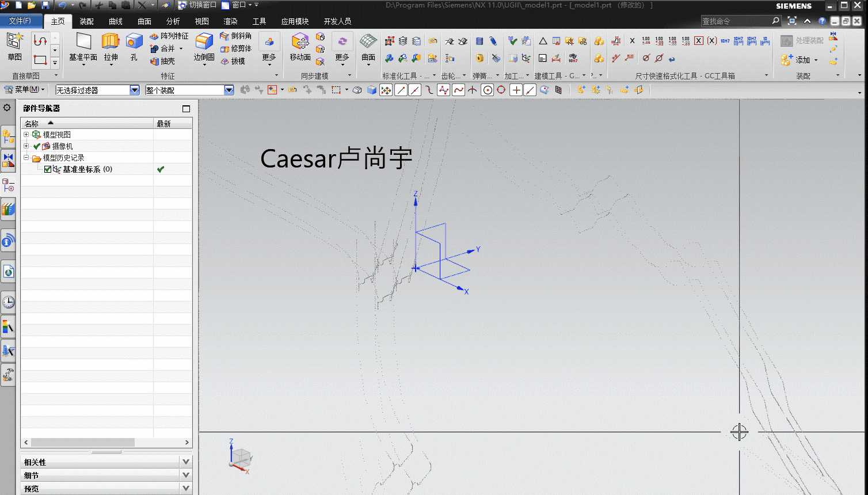Image resolution: width=868 pixels, height=495 pixels.
Task: Click the view triad orientation cube
Action: (241, 457)
